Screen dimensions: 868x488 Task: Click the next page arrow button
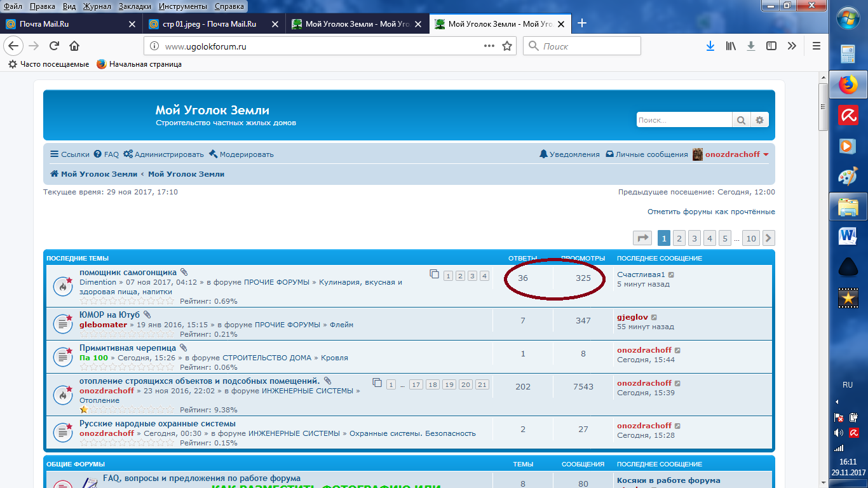[768, 238]
